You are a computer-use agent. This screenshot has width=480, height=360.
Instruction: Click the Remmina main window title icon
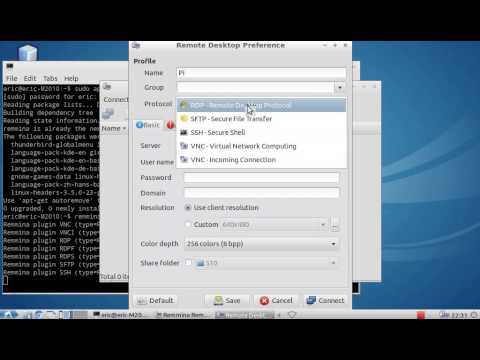coord(107,87)
